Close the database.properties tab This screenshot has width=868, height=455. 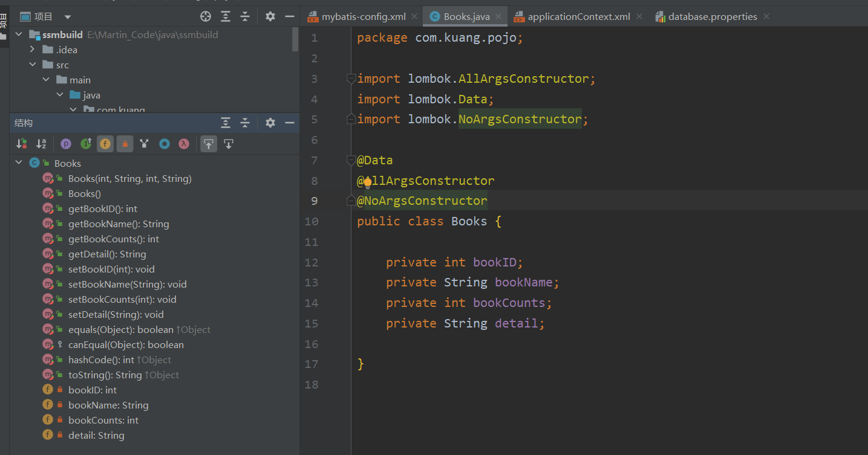pyautogui.click(x=766, y=16)
